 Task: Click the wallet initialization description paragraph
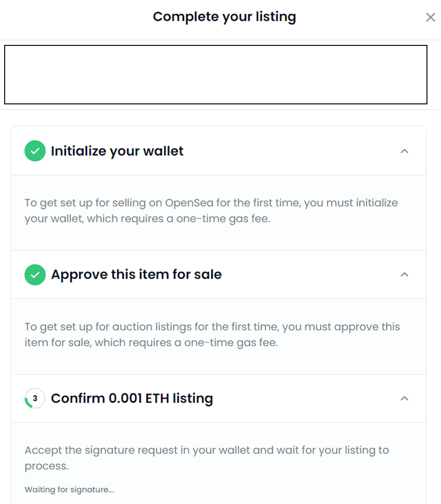click(x=211, y=211)
